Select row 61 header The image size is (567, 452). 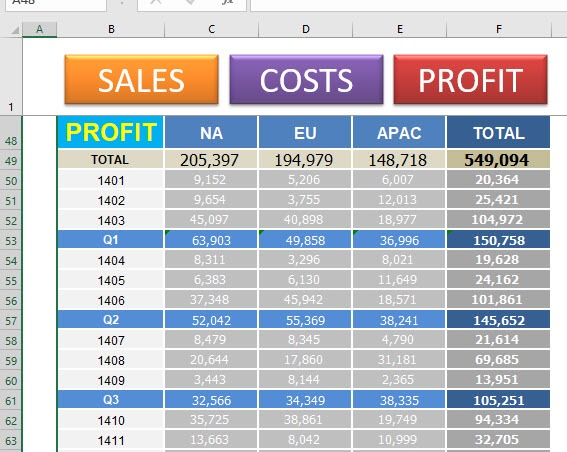11,400
